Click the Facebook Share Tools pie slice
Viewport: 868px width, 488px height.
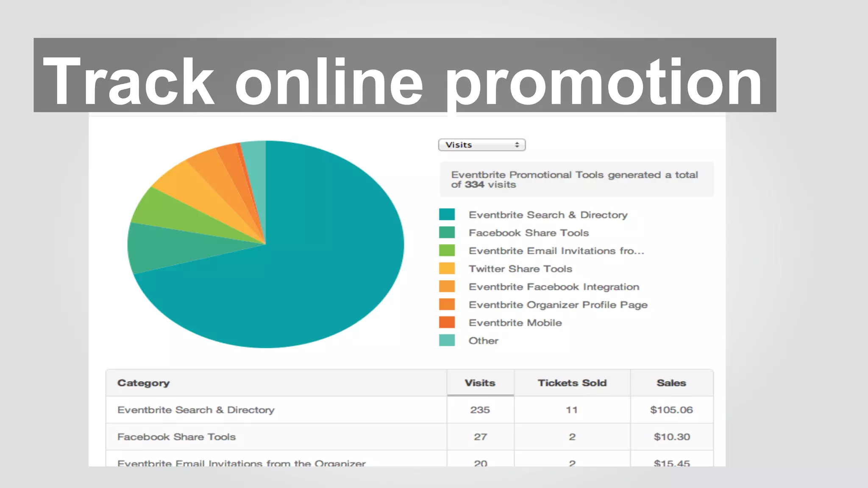(x=170, y=248)
